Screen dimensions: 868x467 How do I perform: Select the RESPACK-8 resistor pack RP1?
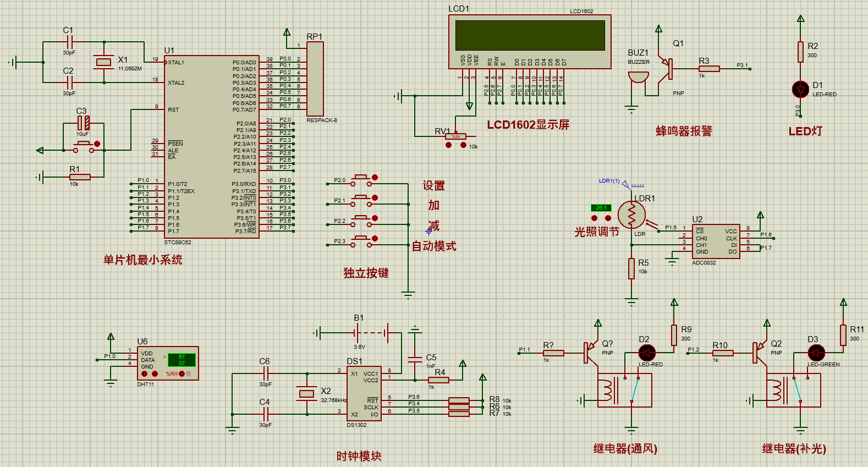pyautogui.click(x=315, y=79)
